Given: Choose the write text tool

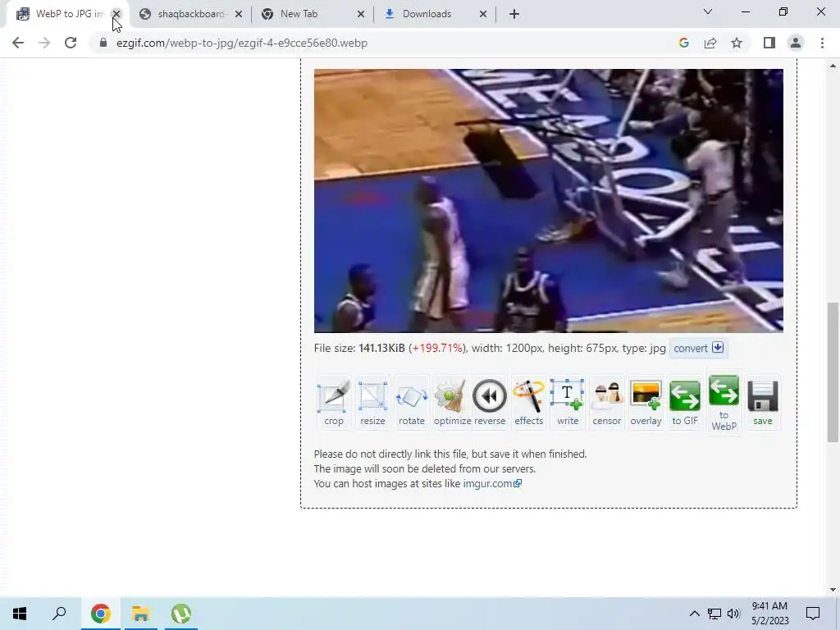Looking at the screenshot, I should click(568, 403).
